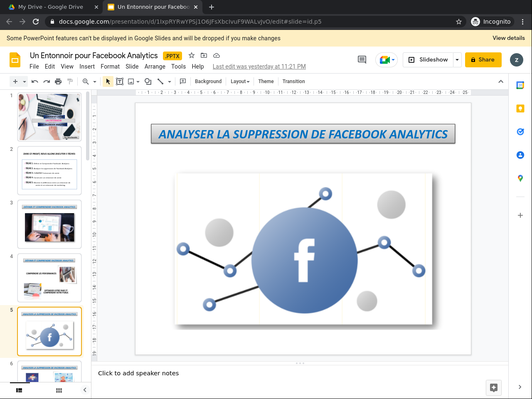Open the Z account avatar
532x399 pixels.
point(517,60)
